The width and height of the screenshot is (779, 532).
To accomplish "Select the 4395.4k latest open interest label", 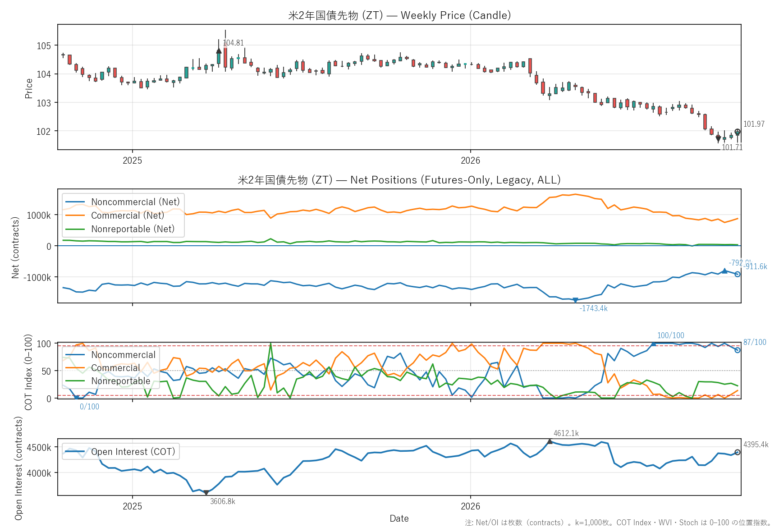I will tap(756, 445).
